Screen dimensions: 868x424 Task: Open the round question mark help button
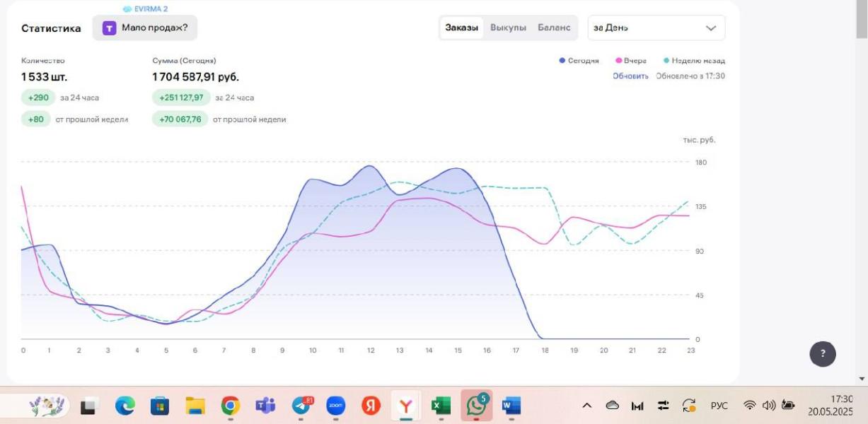[x=822, y=353]
